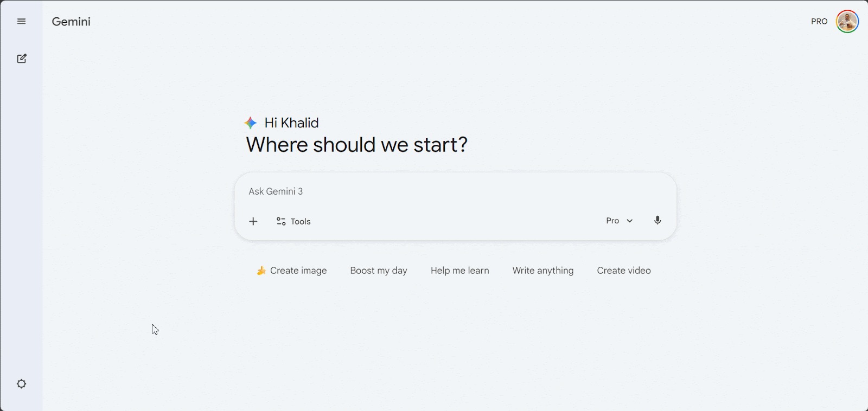
Task: Click the Gemini title in the header
Action: coord(71,22)
